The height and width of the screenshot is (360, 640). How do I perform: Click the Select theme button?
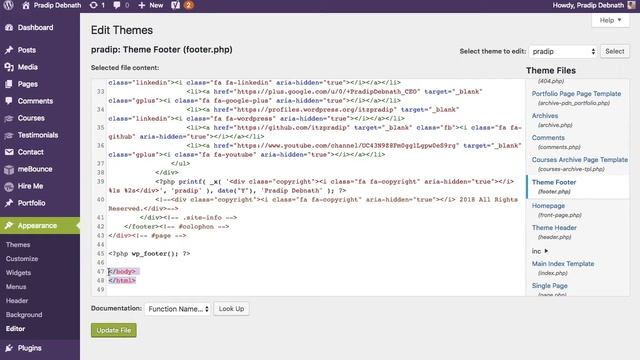tap(615, 51)
